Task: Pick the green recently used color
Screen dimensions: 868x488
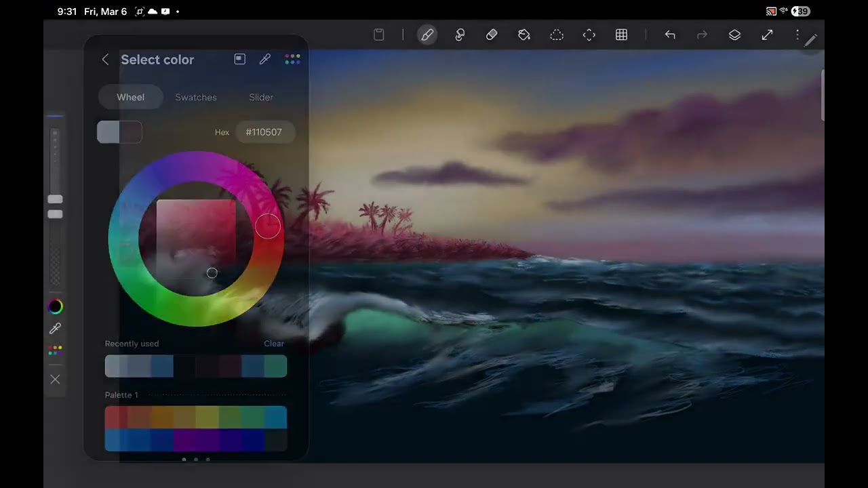Action: click(275, 366)
